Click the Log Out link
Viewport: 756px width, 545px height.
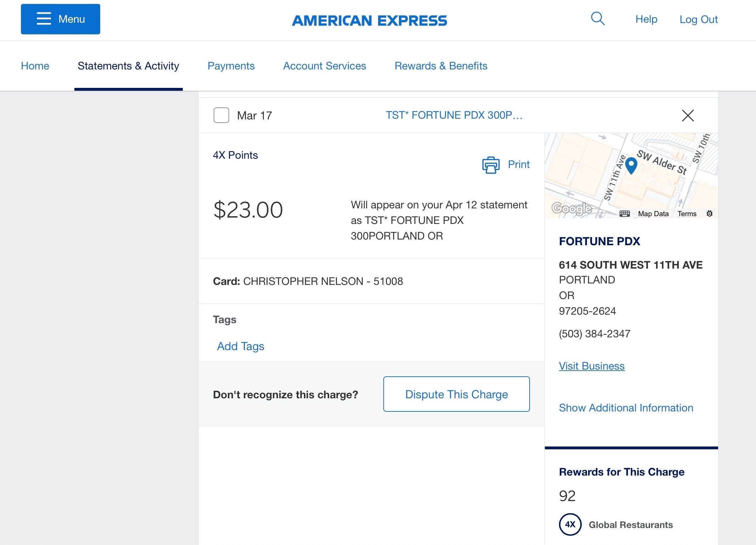click(698, 19)
